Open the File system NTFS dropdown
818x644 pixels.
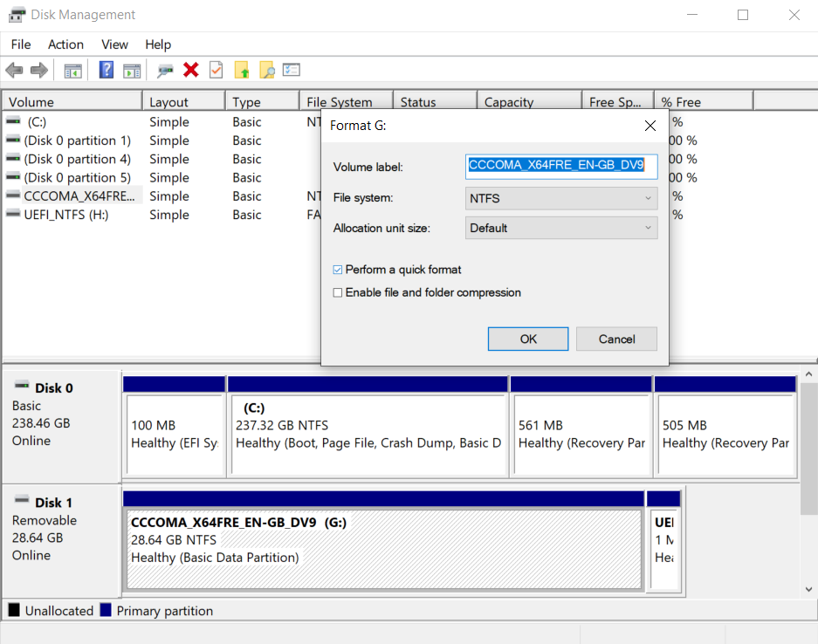561,198
